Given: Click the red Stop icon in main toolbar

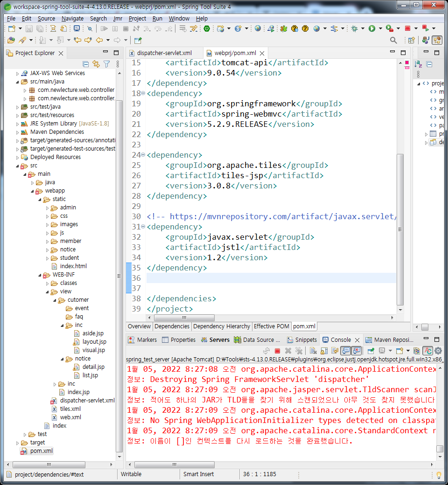Looking at the screenshot, I should tap(408, 28).
